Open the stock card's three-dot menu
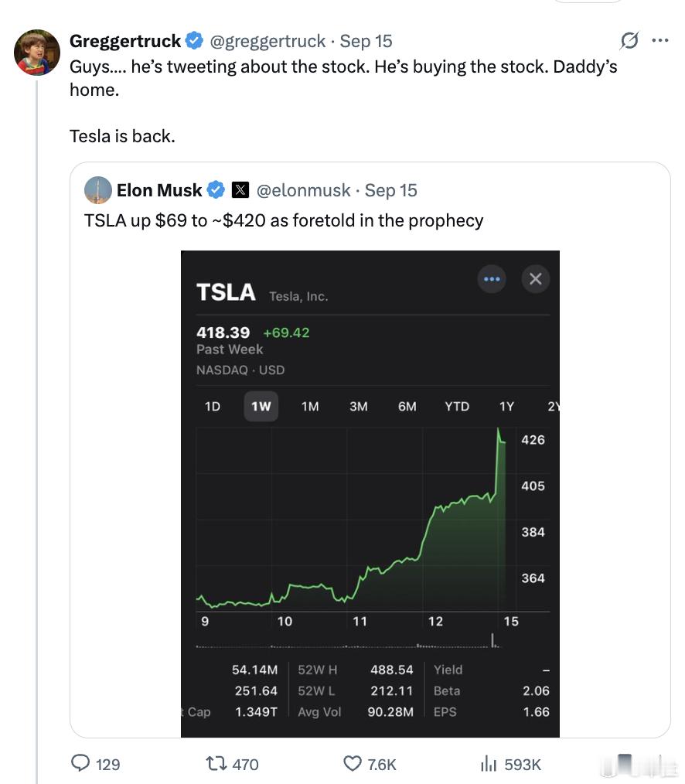 point(492,279)
